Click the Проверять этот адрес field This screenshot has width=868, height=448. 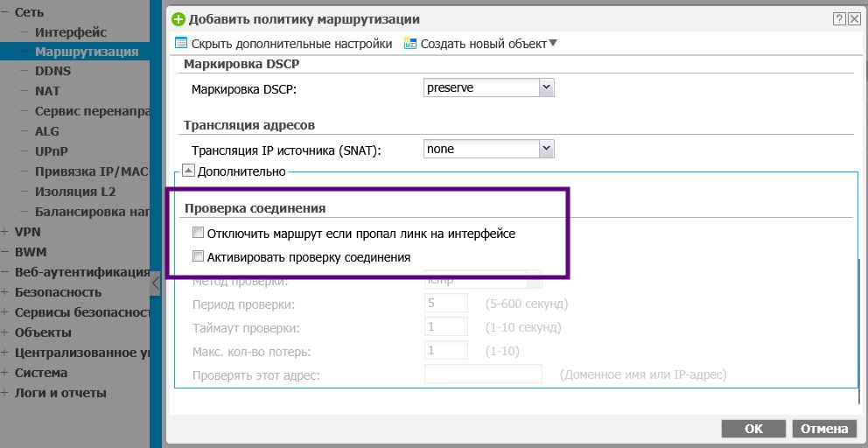tap(483, 374)
